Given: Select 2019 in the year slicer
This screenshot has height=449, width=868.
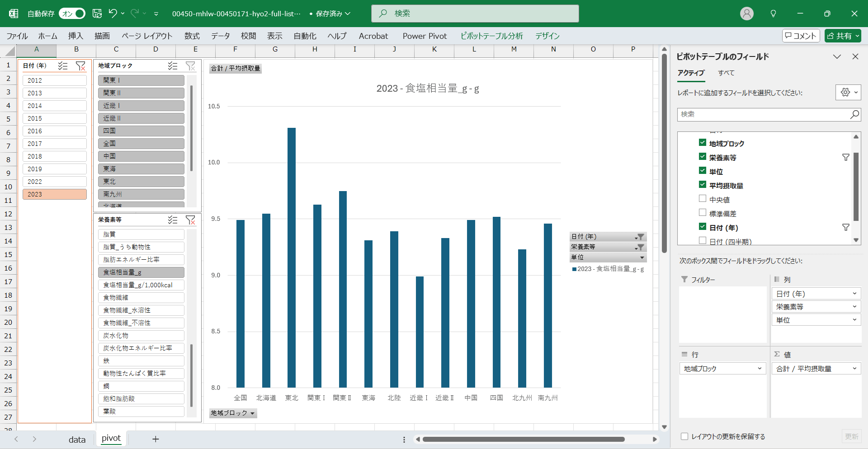Looking at the screenshot, I should (x=54, y=169).
